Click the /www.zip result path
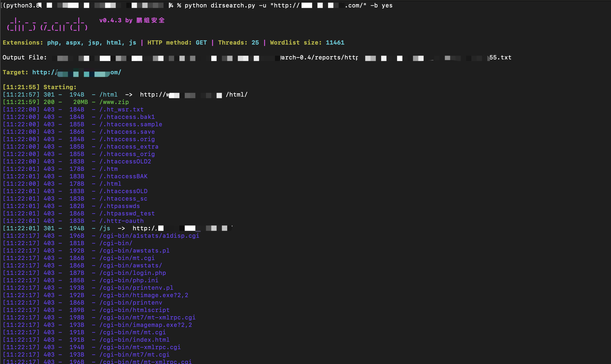Image resolution: width=611 pixels, height=364 pixels. 114,102
